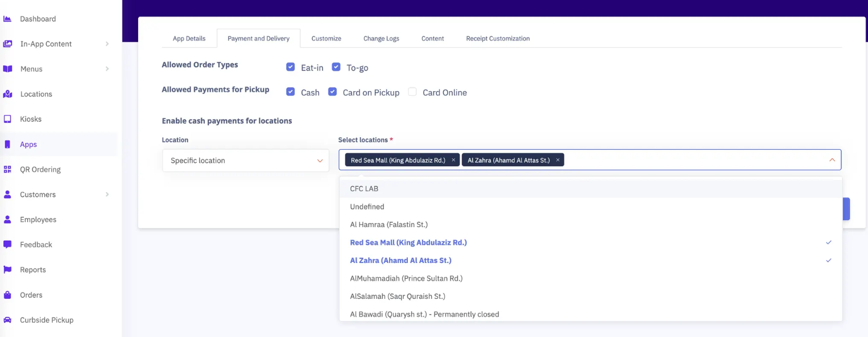Click the Reports flag icon
The image size is (868, 337).
[x=7, y=269]
